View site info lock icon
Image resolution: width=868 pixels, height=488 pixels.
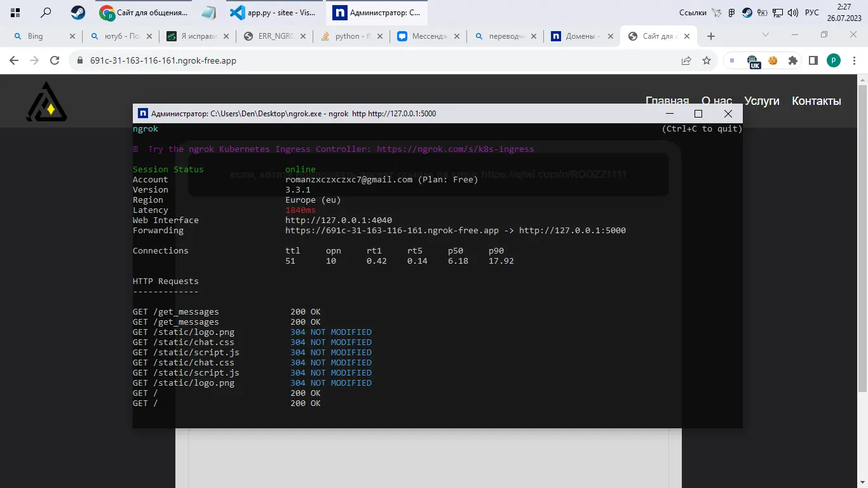click(80, 61)
